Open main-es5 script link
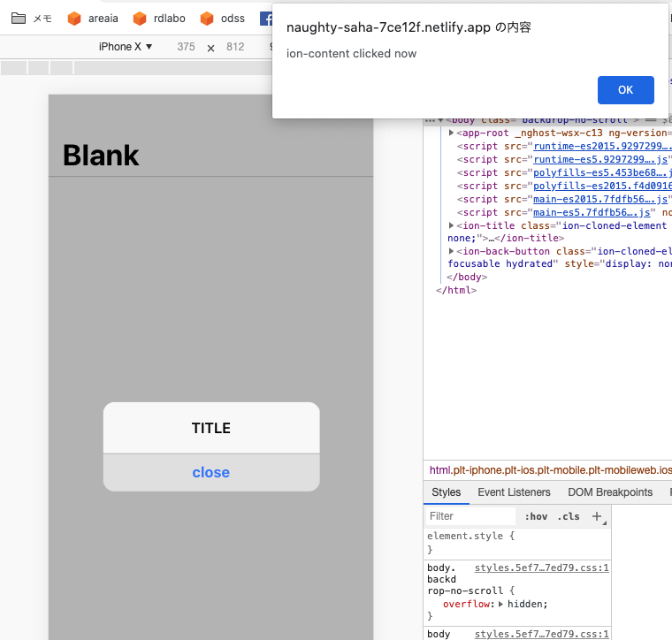Screen dimensions: 672x640 (592, 212)
